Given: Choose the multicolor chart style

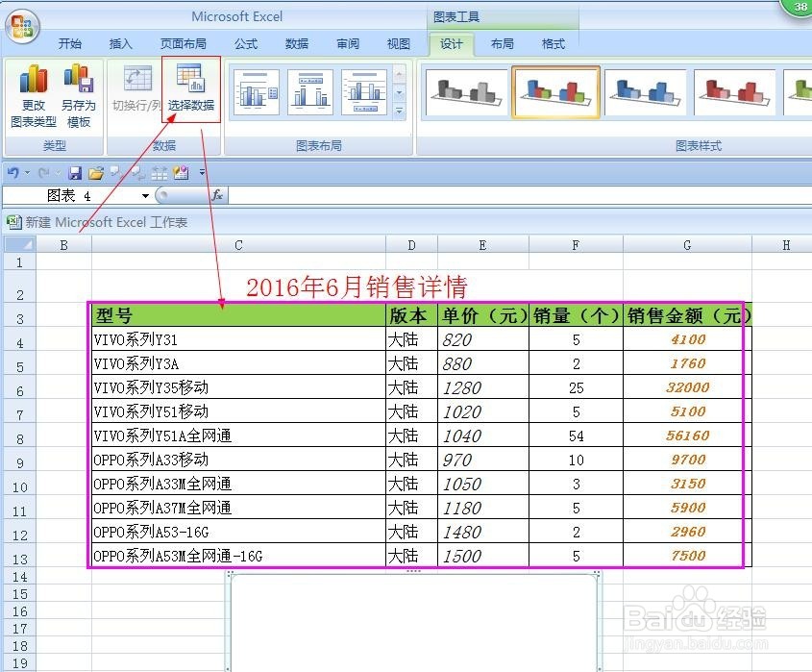Looking at the screenshot, I should [555, 92].
